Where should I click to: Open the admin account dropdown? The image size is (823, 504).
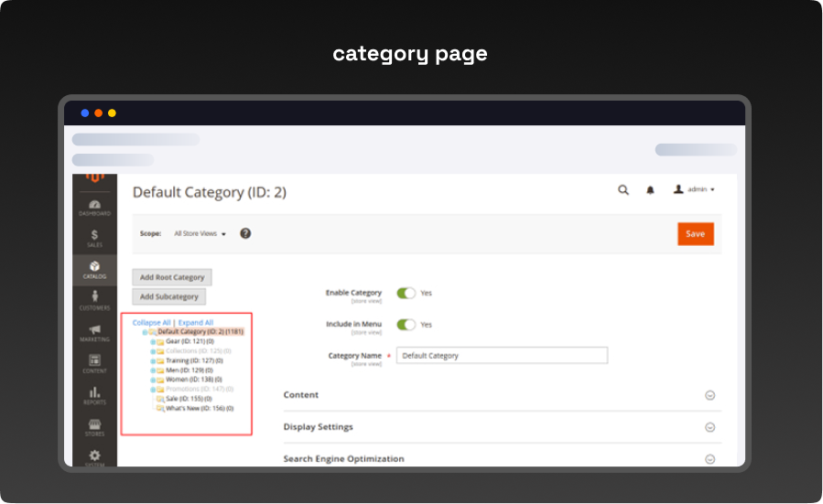click(694, 190)
